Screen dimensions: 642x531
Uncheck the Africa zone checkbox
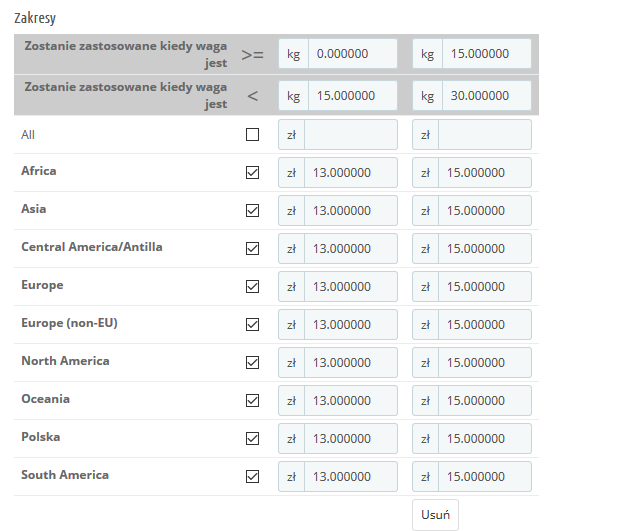click(252, 173)
